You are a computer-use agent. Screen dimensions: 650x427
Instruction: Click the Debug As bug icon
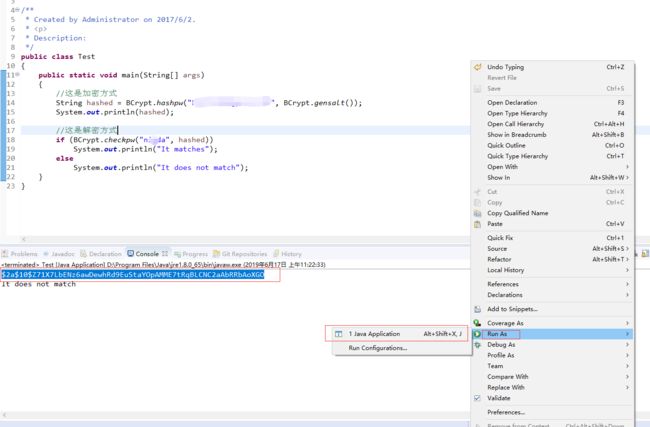[x=478, y=345]
